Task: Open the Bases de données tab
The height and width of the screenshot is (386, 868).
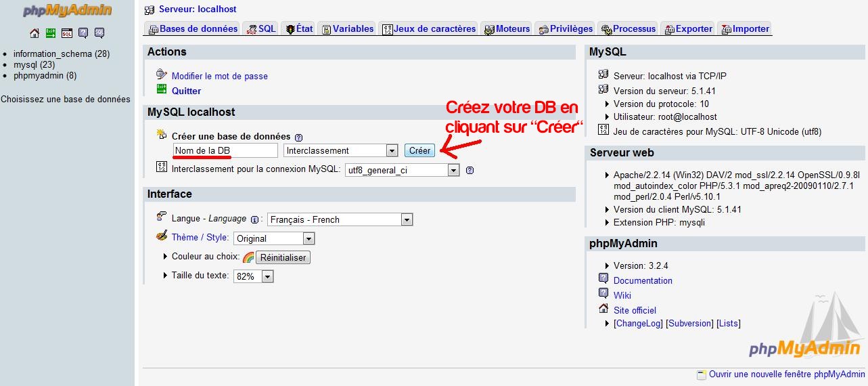Action: pos(192,29)
